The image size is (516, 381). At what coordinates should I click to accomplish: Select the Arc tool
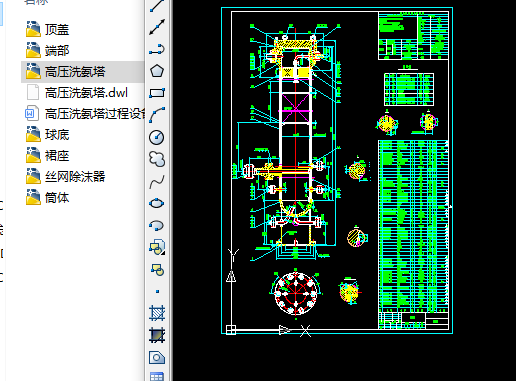(157, 115)
